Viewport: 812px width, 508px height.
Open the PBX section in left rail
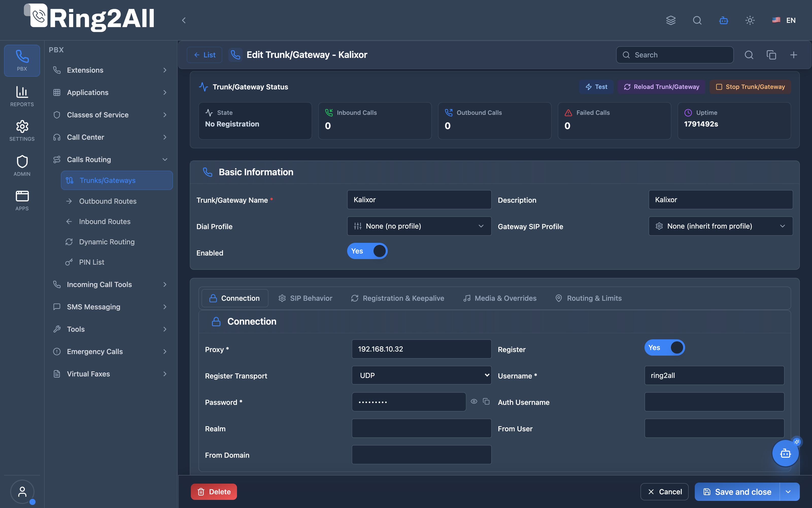pos(22,60)
